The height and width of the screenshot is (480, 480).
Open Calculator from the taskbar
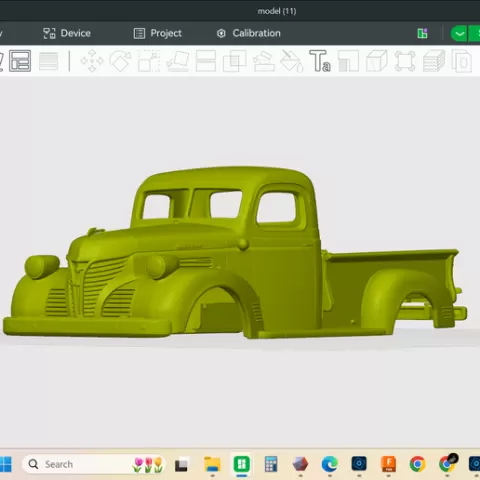[x=271, y=464]
